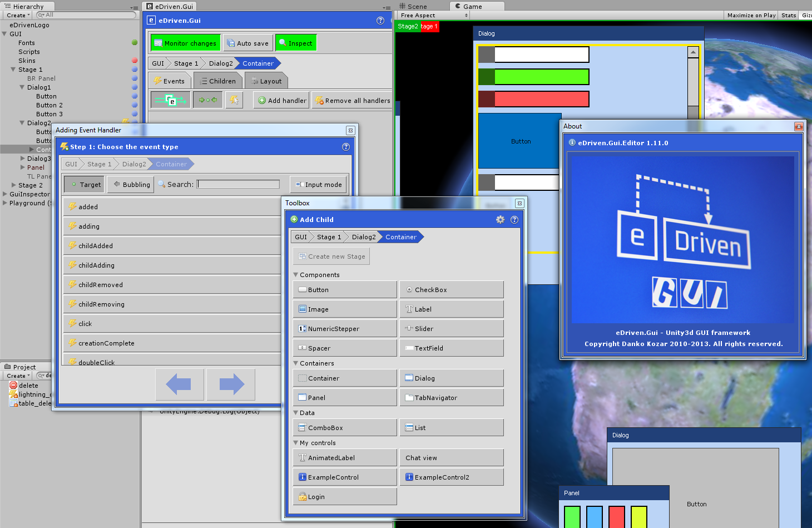Open help in eDriven.Gui header
Viewport: 812px width, 528px height.
pyautogui.click(x=380, y=21)
